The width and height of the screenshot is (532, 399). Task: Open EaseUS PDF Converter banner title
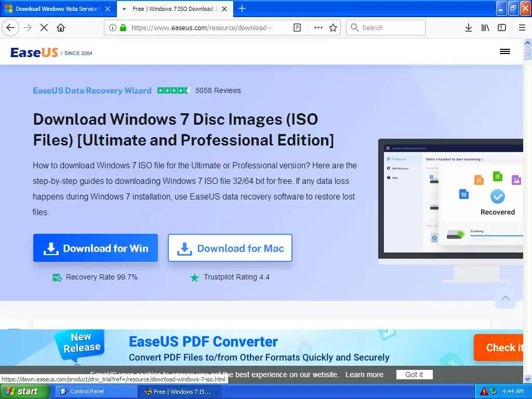tap(203, 342)
